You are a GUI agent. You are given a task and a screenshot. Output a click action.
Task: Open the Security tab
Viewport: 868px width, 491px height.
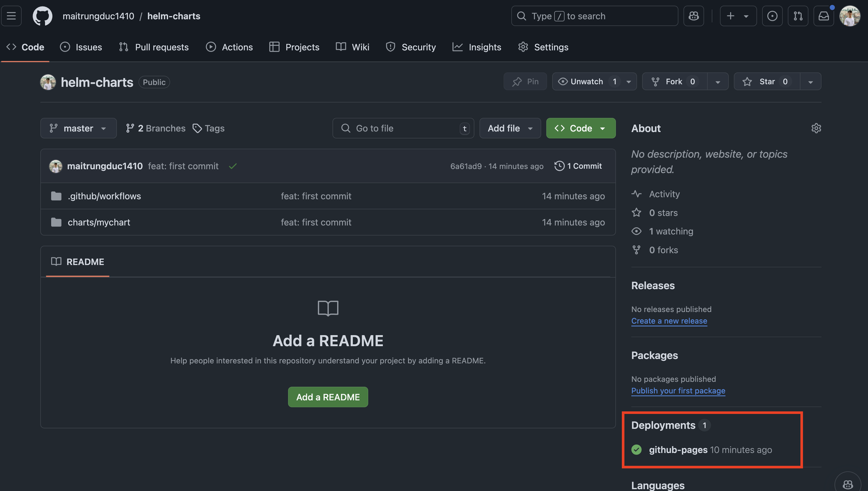(411, 47)
